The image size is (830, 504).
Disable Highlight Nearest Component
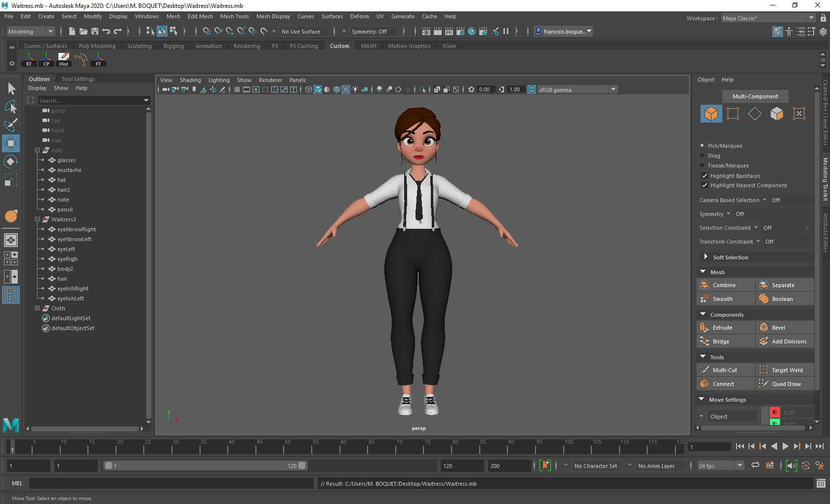705,185
